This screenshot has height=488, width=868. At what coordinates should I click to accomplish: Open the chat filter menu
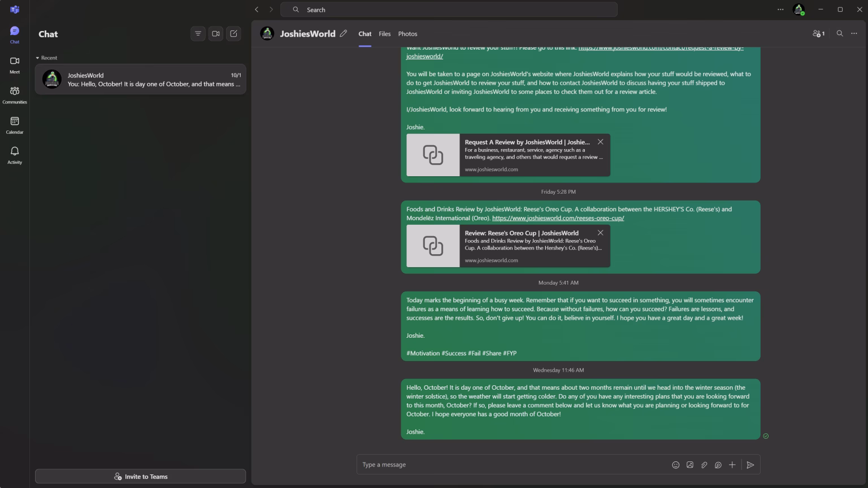coord(198,34)
